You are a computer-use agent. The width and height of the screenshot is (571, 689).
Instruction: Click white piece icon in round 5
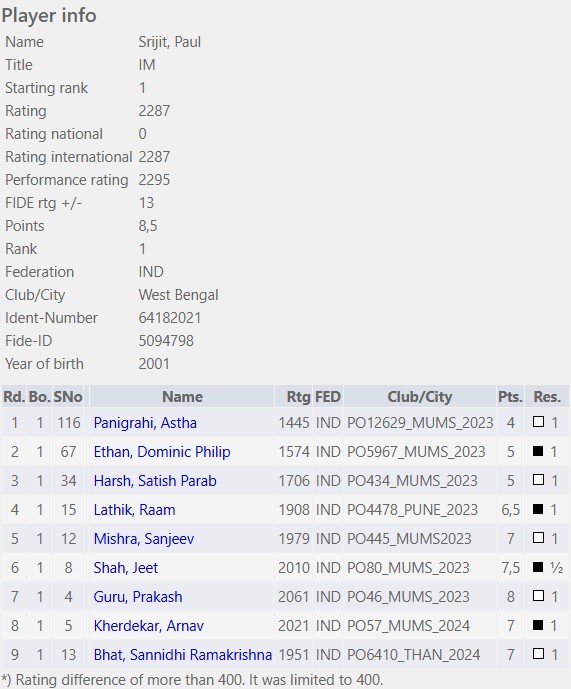click(x=538, y=538)
